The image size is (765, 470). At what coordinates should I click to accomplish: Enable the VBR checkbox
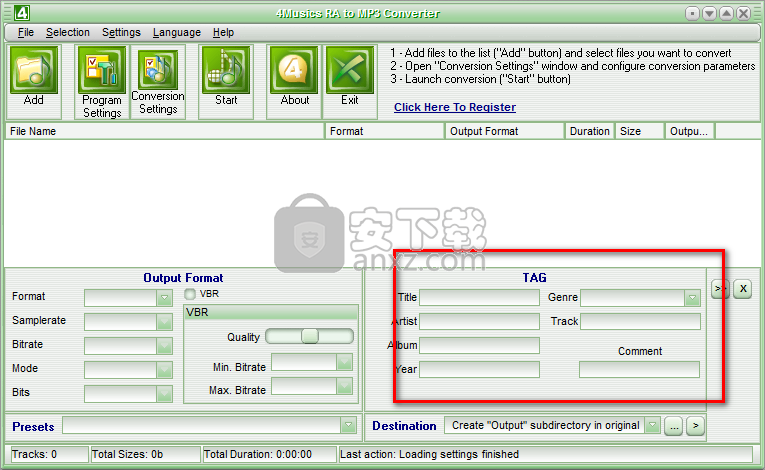tap(190, 294)
